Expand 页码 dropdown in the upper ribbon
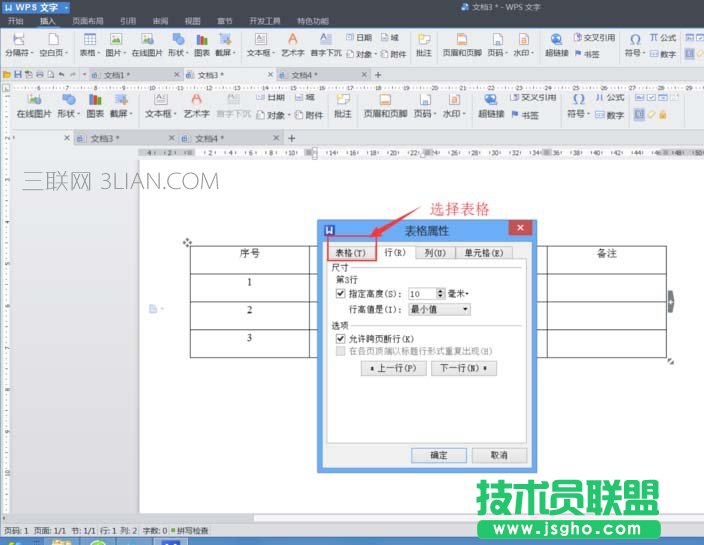704x545 pixels. point(506,53)
